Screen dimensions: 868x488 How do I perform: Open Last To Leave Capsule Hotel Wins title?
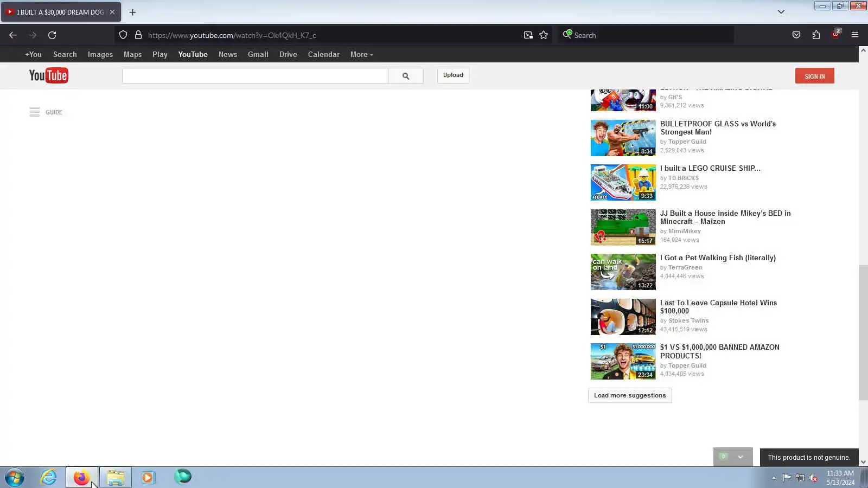pyautogui.click(x=718, y=307)
